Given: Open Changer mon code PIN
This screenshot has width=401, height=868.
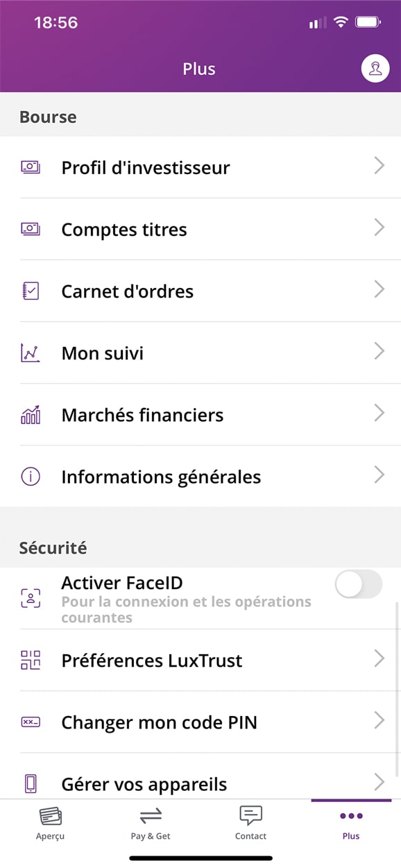Looking at the screenshot, I should (200, 722).
